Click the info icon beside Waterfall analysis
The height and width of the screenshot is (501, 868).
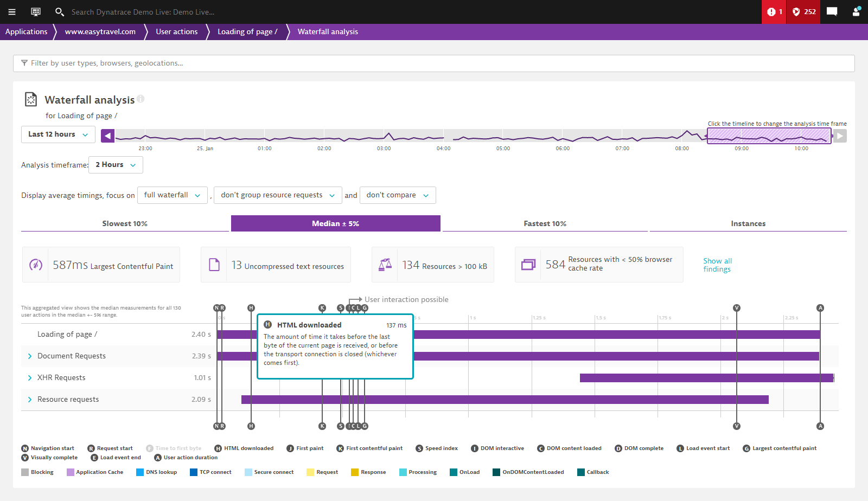tap(141, 99)
